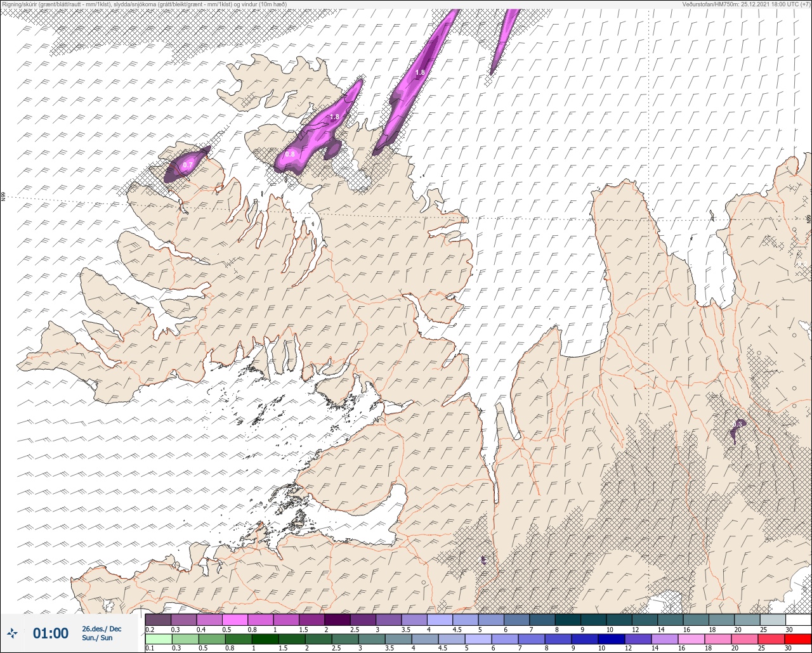The image size is (812, 653).
Task: Click the 0.8 precipitation value on the map
Action: pos(290,154)
